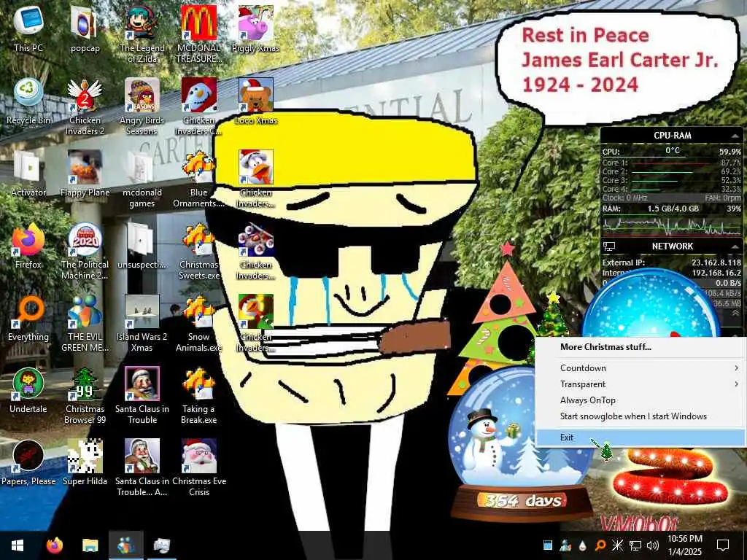
Task: Open the network tray icon
Action: tap(635, 545)
